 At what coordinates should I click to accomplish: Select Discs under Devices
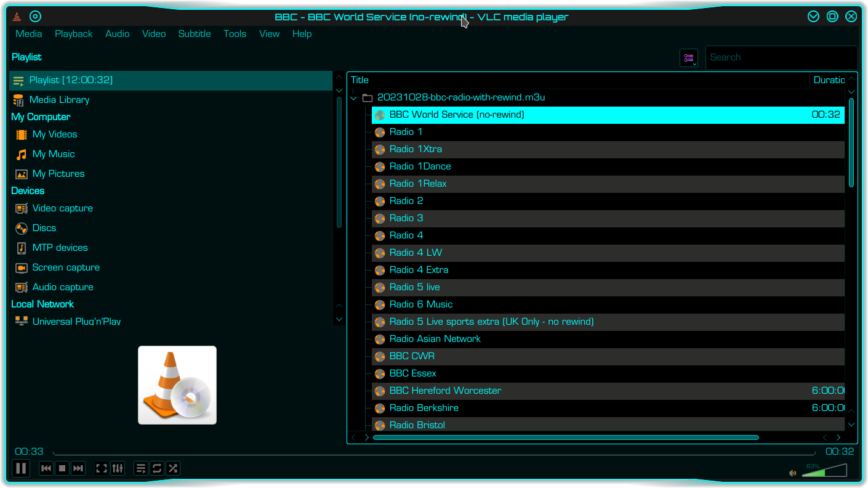click(x=44, y=228)
